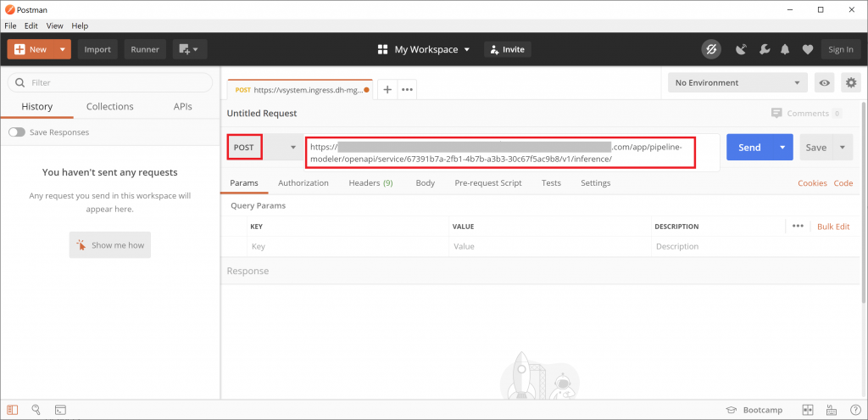Open the Pre-request Script tab
868x420 pixels.
(x=488, y=183)
